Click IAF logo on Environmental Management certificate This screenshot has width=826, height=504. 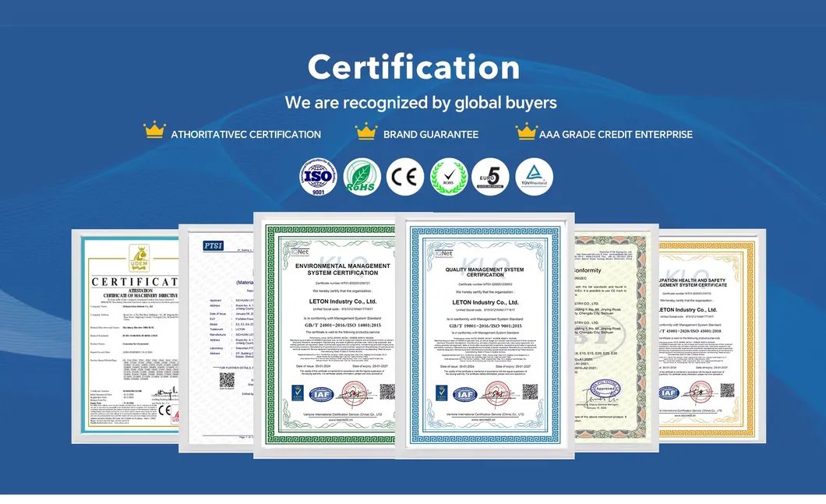(x=321, y=394)
